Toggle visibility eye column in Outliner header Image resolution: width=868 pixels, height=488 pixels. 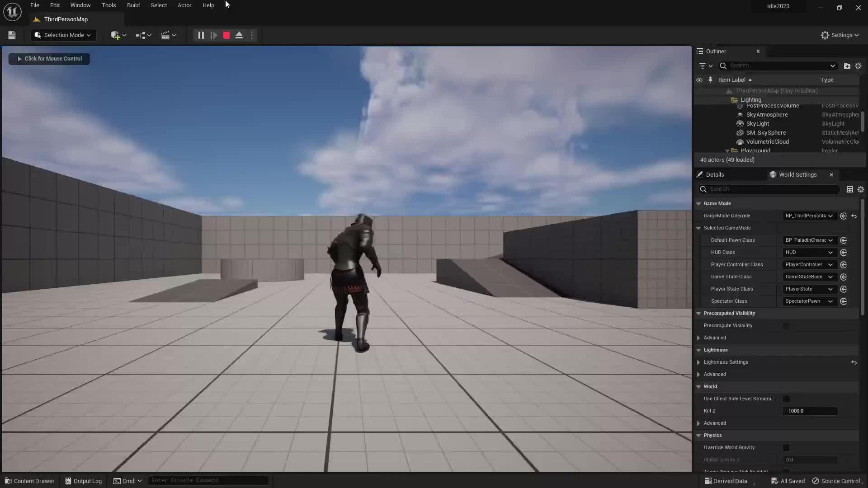pyautogui.click(x=699, y=80)
